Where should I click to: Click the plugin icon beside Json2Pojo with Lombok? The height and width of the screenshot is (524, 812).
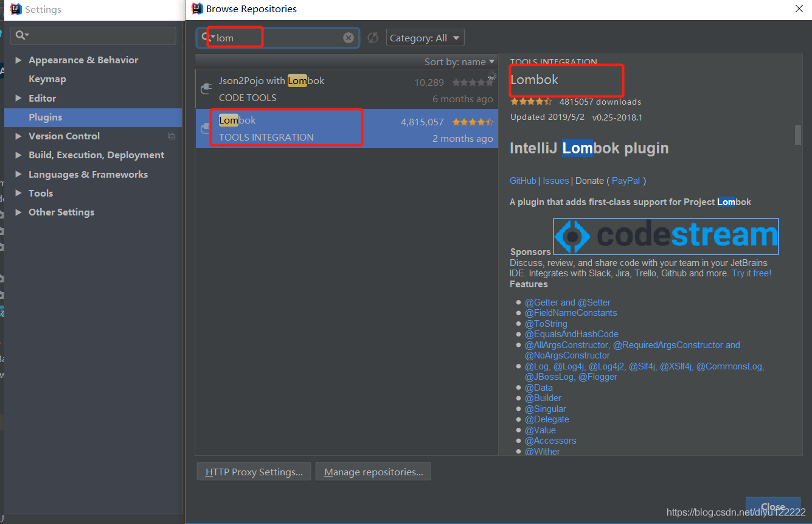(206, 89)
